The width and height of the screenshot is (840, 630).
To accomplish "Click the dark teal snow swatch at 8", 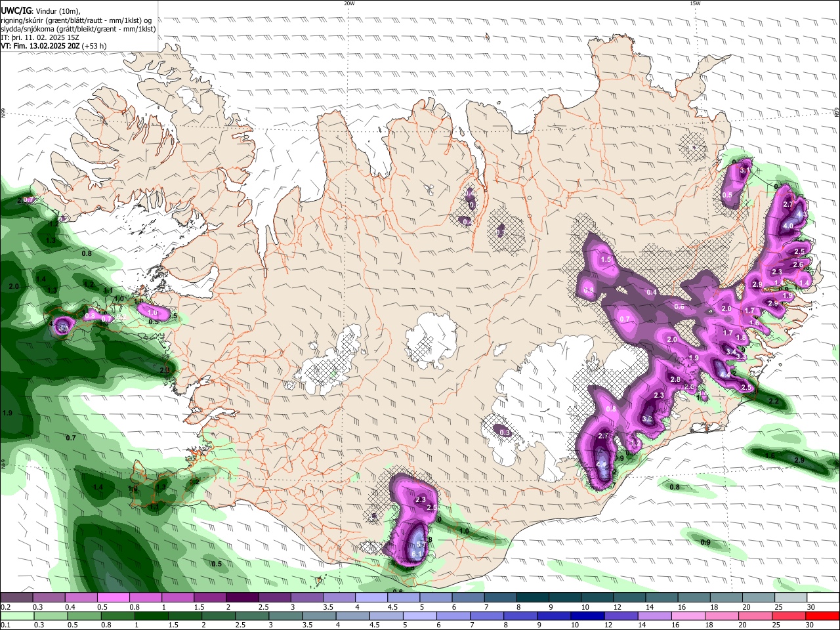I will [x=533, y=598].
